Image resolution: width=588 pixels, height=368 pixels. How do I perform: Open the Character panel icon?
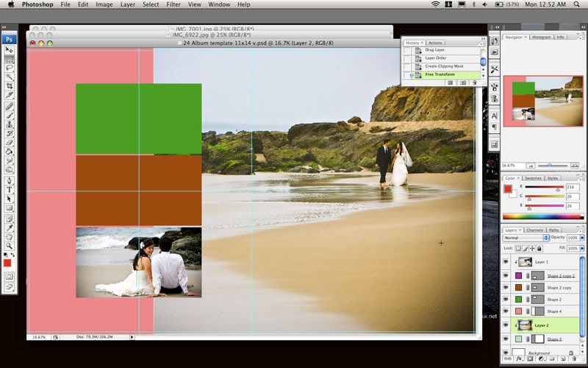[x=495, y=116]
